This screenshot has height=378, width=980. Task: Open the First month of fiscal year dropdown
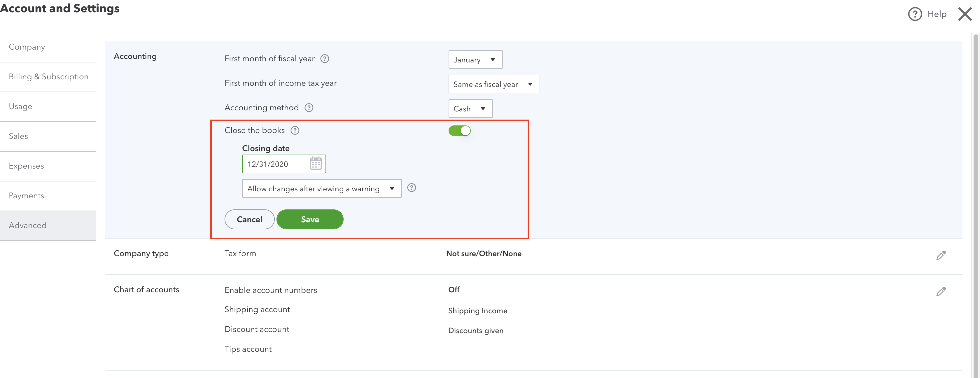click(475, 59)
